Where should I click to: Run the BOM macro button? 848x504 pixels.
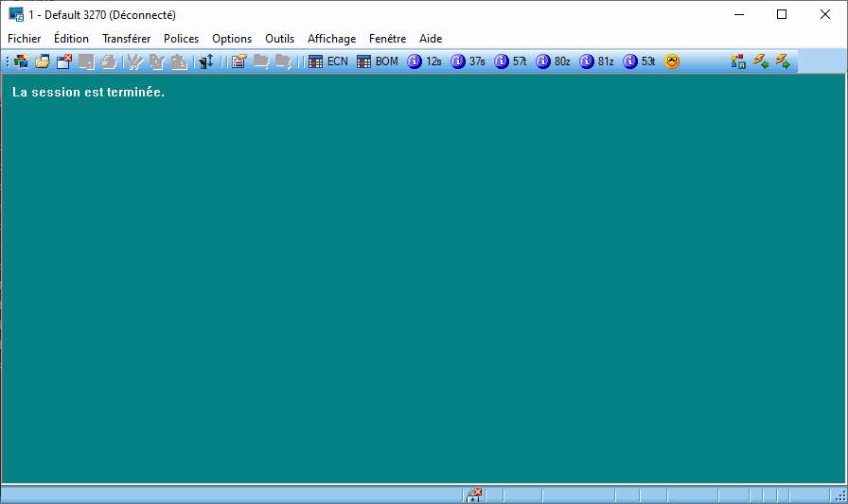click(x=378, y=61)
